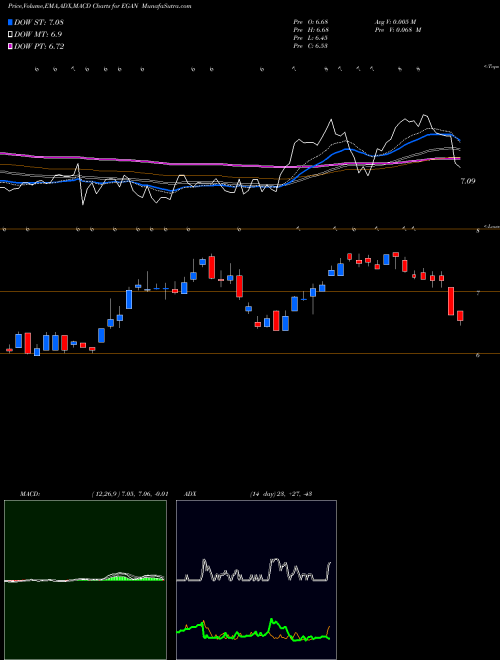The width and height of the screenshot is (500, 660).
Task: Click the 7.09 price label on EMA chart
Action: [468, 181]
